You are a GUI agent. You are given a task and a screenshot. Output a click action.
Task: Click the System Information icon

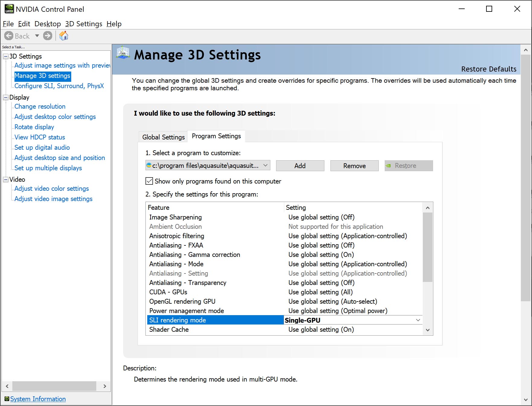pyautogui.click(x=7, y=399)
